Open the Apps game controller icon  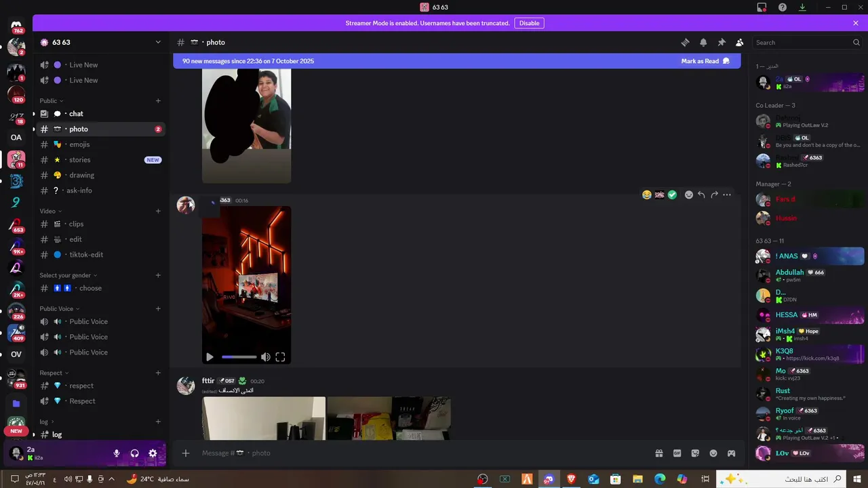732,453
